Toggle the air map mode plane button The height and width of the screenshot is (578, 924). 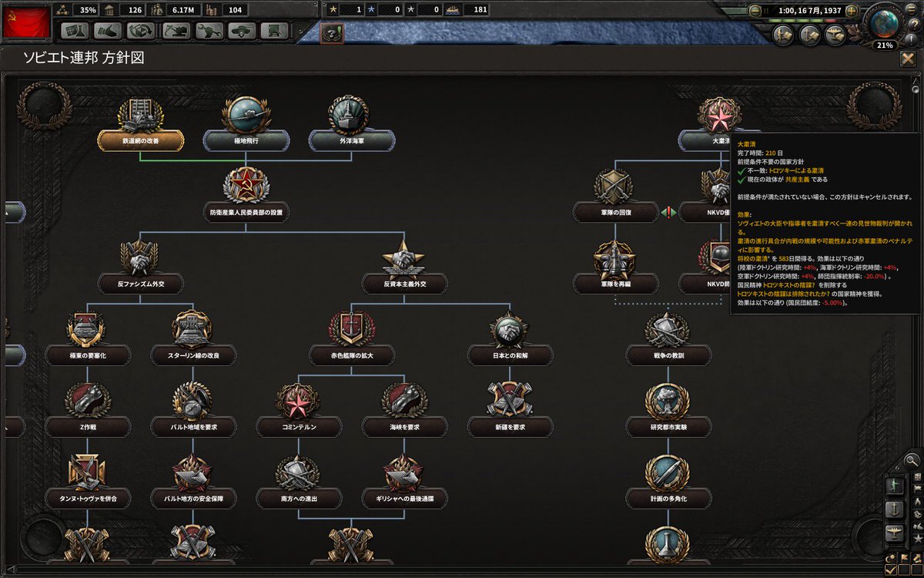[x=893, y=533]
